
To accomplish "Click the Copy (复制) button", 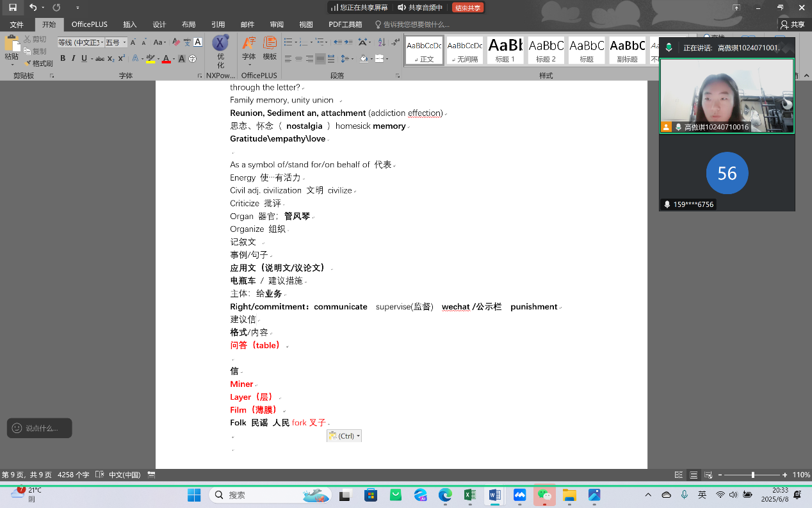I will 35,52.
